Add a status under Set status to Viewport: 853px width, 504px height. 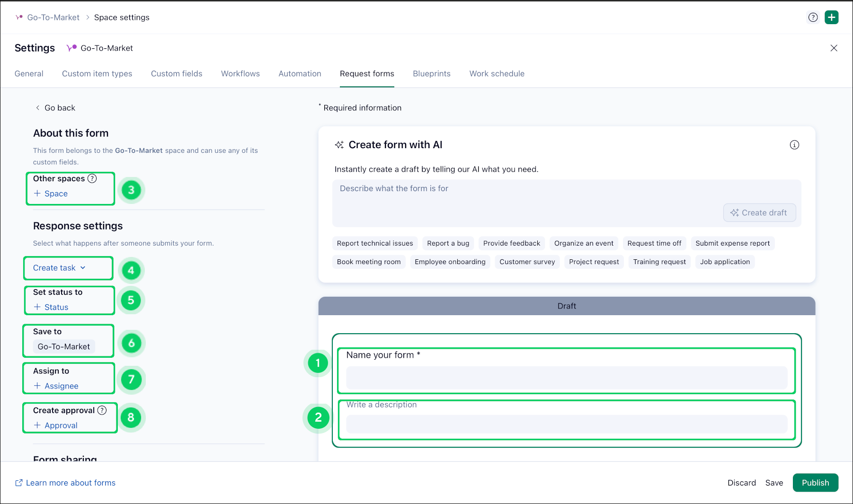tap(51, 307)
